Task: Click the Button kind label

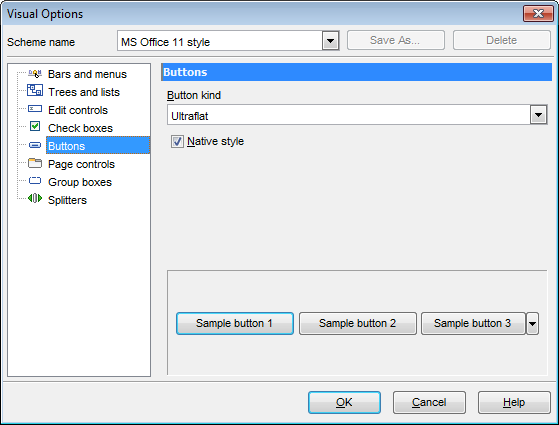Action: click(194, 95)
